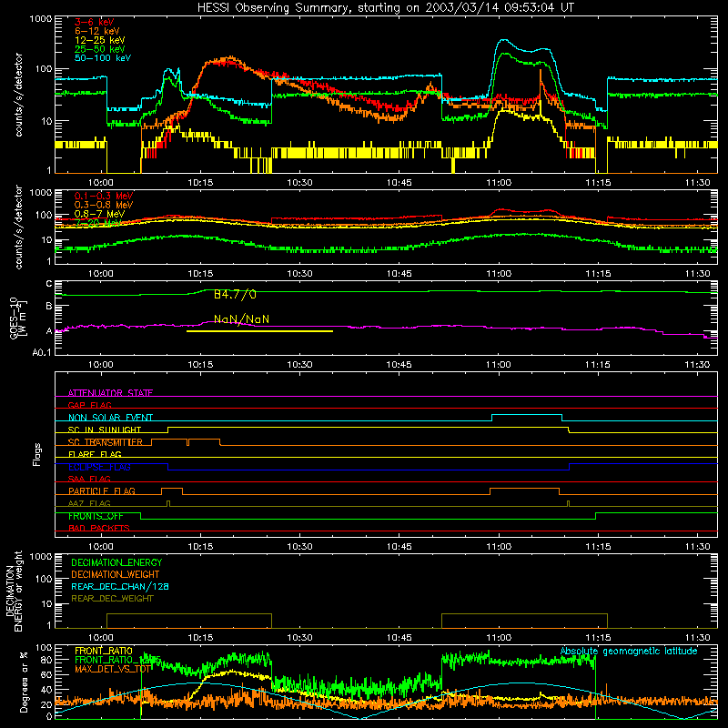
Task: Click the Degrees or % axis title
Action: pyautogui.click(x=24, y=682)
